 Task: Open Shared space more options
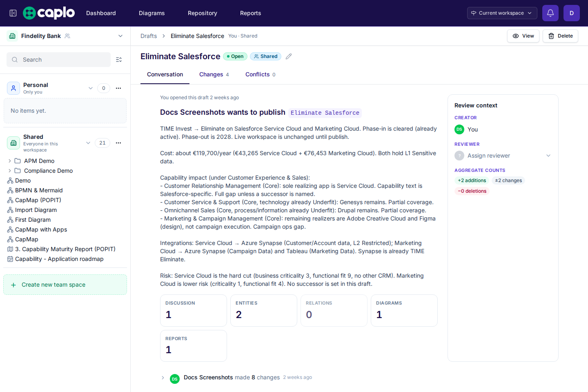pos(118,143)
